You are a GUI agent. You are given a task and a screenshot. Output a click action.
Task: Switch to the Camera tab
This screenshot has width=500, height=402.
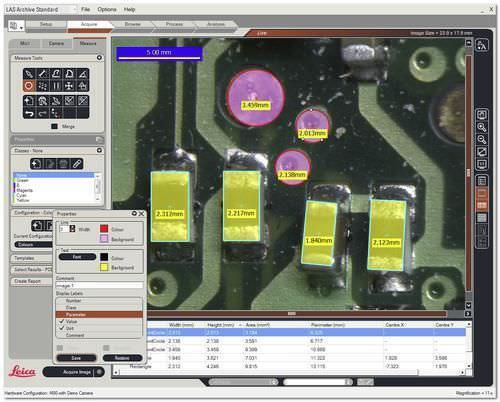coord(56,44)
